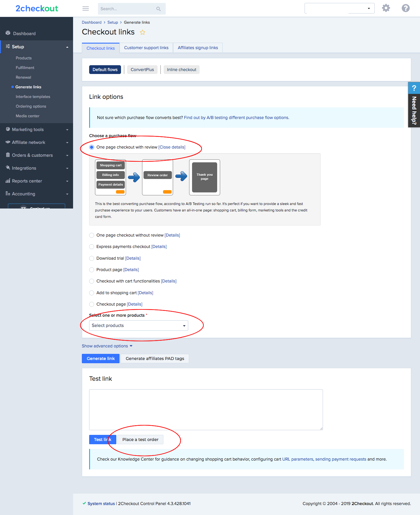The height and width of the screenshot is (515, 420).
Task: Switch to Customer support links tab
Action: 146,48
